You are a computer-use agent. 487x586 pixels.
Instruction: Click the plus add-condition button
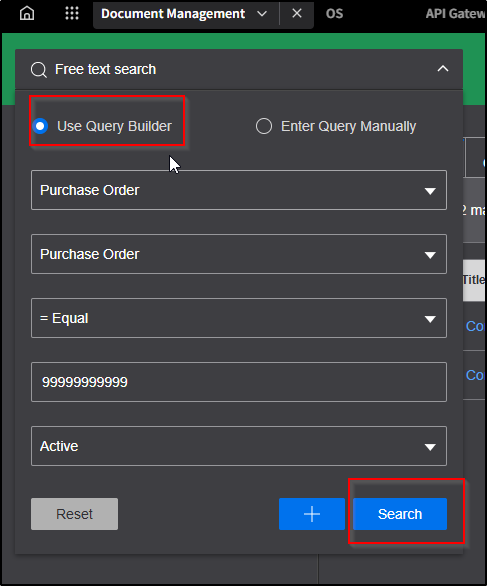coord(312,514)
